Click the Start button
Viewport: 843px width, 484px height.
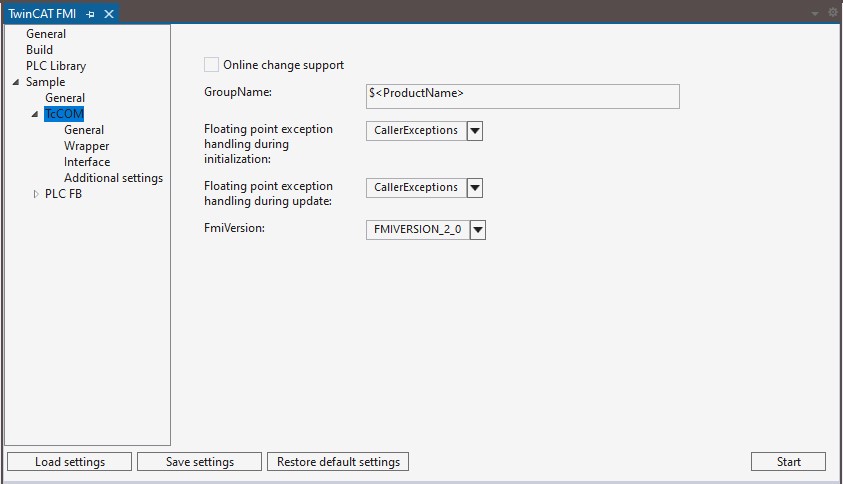tap(788, 462)
